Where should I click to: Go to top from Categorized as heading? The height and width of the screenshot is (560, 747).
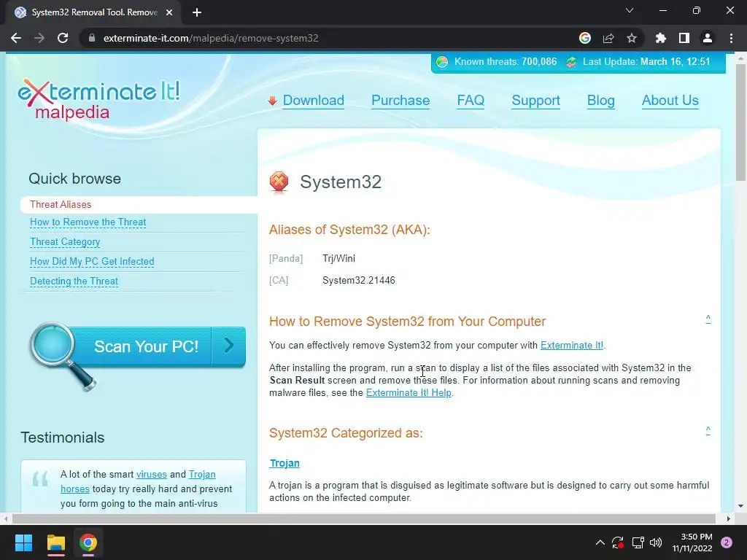point(708,430)
